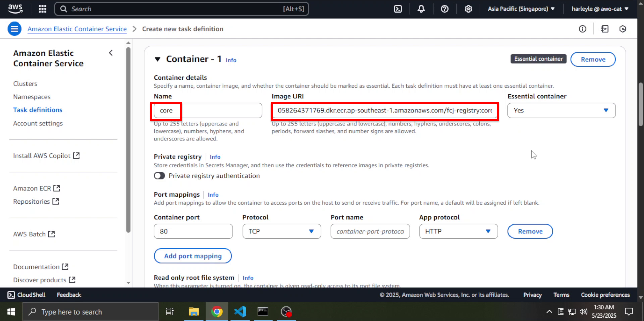Remove Container - 1
644x321 pixels.
click(593, 59)
